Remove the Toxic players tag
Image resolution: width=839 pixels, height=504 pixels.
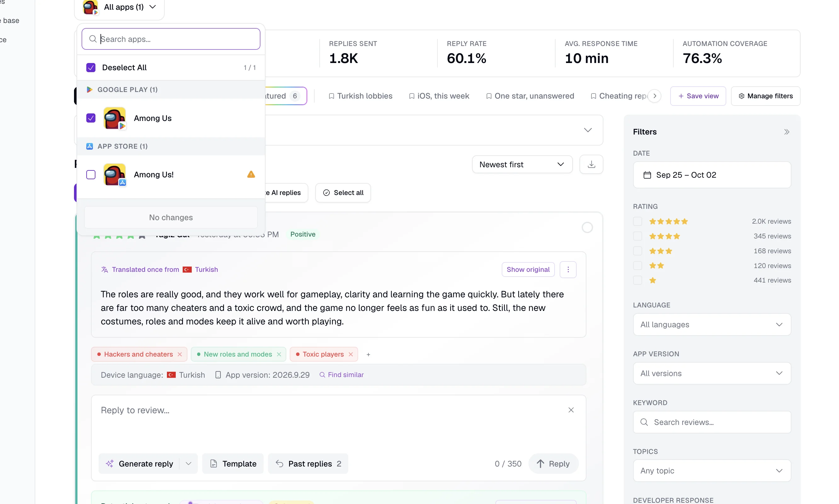[x=351, y=354]
